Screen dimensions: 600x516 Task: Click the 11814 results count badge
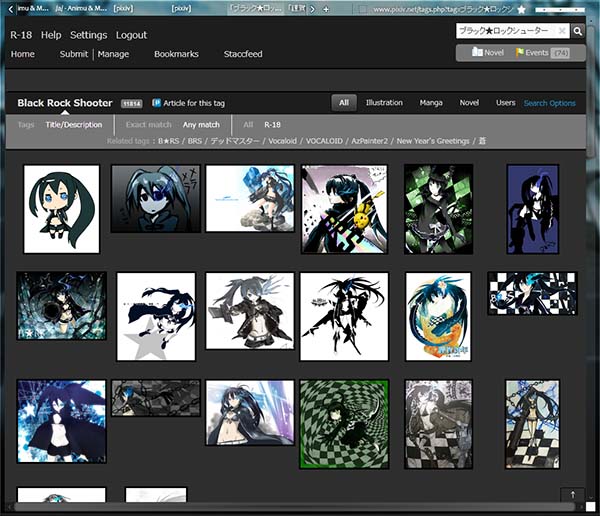pos(132,103)
